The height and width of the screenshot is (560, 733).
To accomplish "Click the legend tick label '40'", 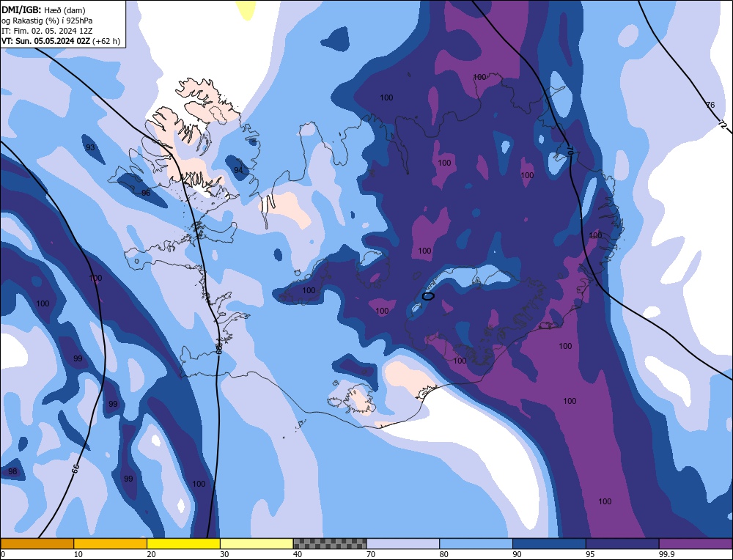I will pos(298,554).
